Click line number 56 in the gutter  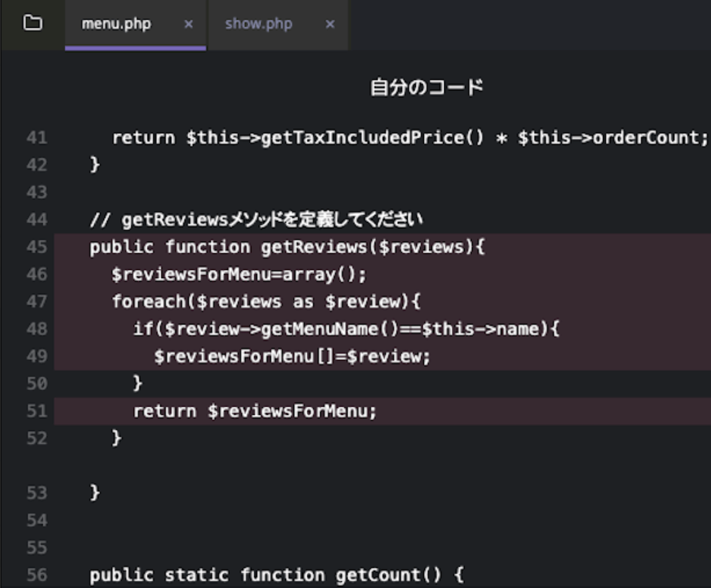coord(37,575)
